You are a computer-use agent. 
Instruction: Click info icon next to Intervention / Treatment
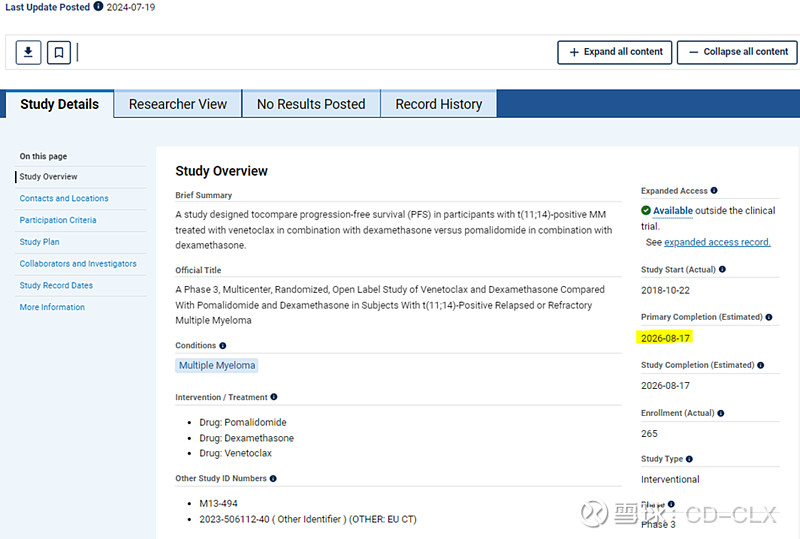pyautogui.click(x=274, y=397)
